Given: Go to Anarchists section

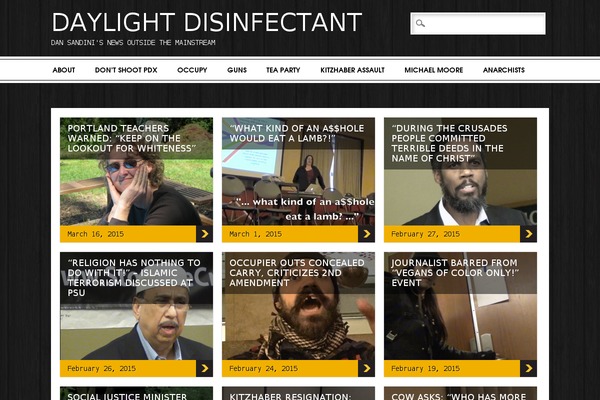Looking at the screenshot, I should [x=504, y=70].
